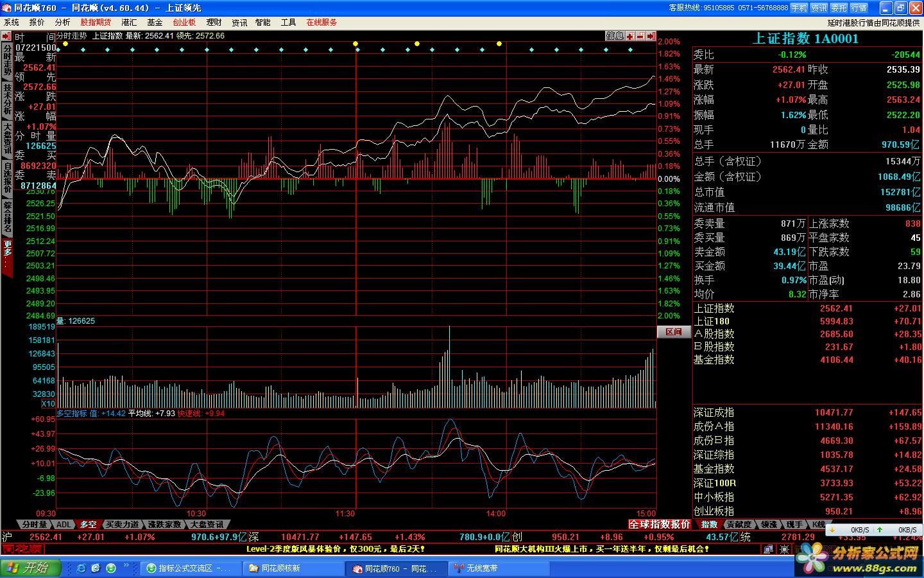Switch to the ADL indicator tab
924x578 pixels.
pyautogui.click(x=64, y=525)
